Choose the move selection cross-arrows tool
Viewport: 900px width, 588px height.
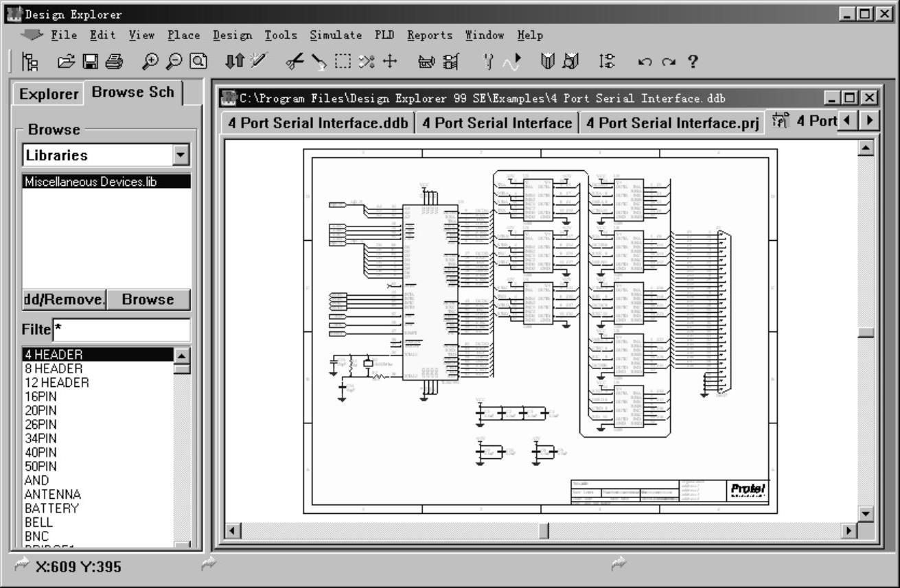[x=390, y=62]
